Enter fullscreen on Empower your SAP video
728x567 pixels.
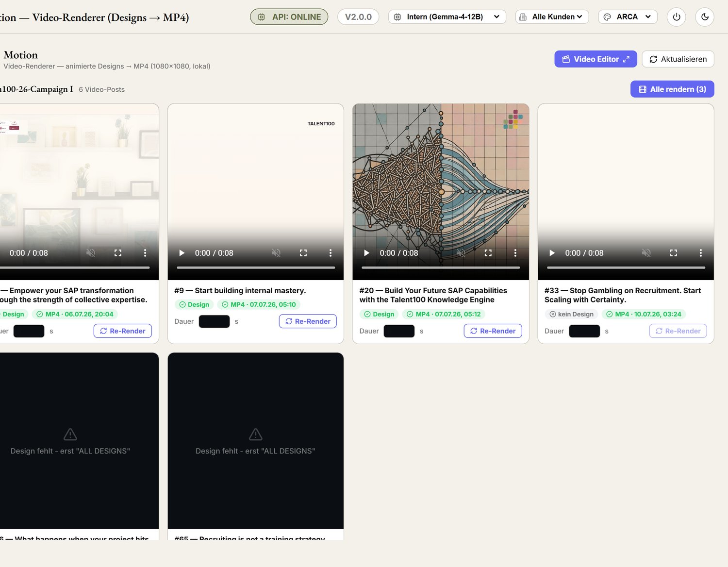tap(118, 253)
